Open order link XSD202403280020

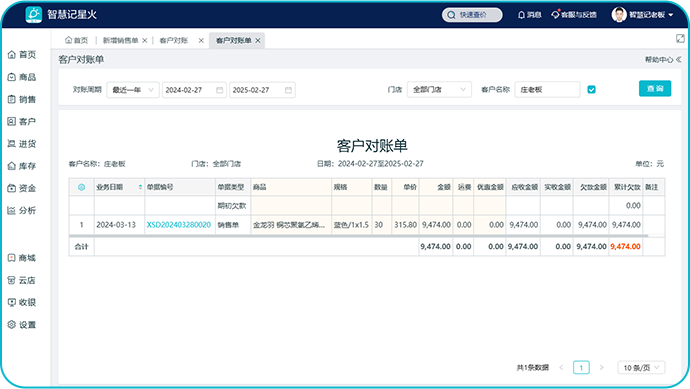click(x=179, y=225)
